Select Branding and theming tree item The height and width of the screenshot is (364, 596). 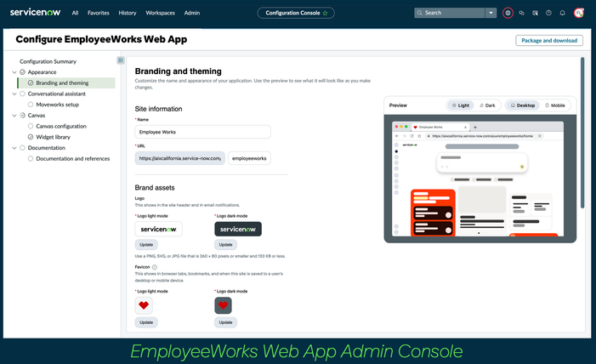[66, 82]
